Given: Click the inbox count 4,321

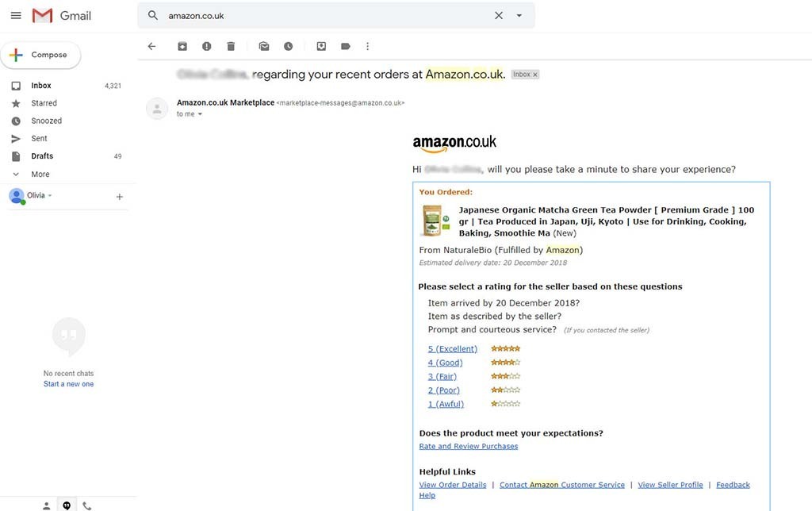Looking at the screenshot, I should [113, 86].
